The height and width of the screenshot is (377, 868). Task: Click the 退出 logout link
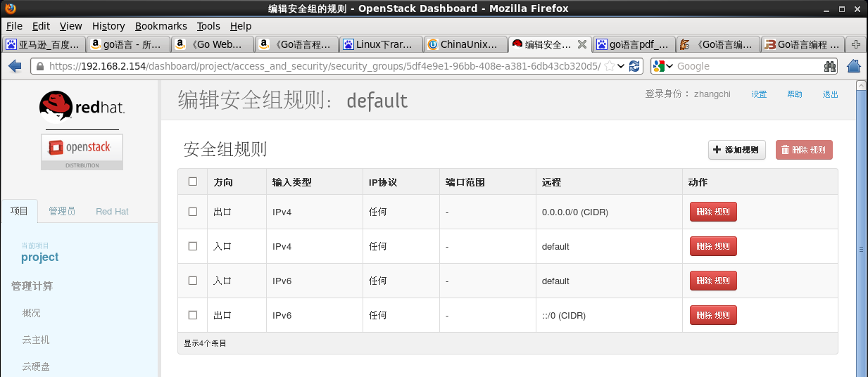point(831,94)
